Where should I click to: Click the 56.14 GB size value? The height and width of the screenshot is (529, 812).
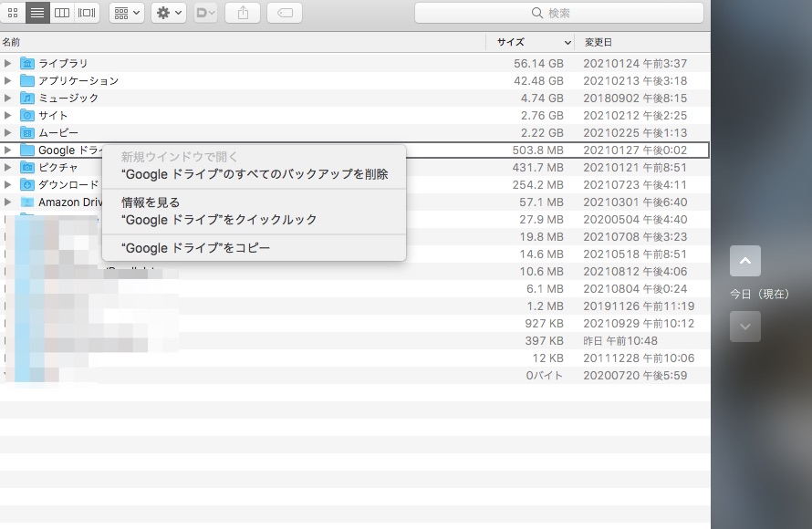[x=538, y=63]
